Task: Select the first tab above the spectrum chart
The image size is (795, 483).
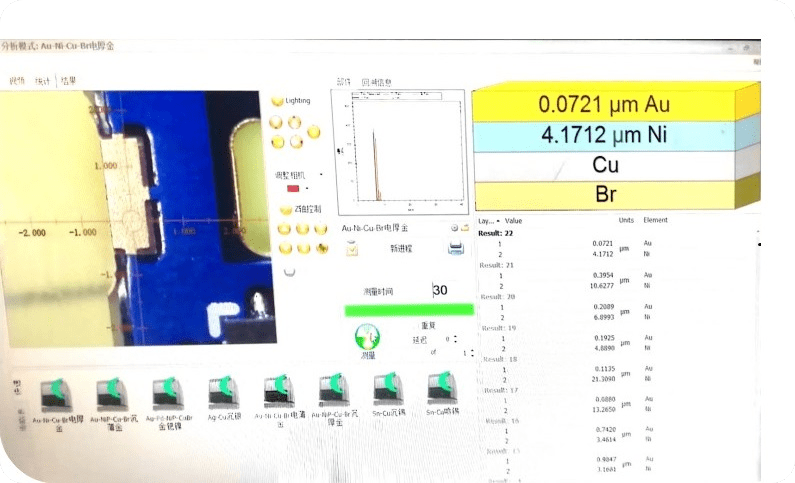Action: click(344, 82)
